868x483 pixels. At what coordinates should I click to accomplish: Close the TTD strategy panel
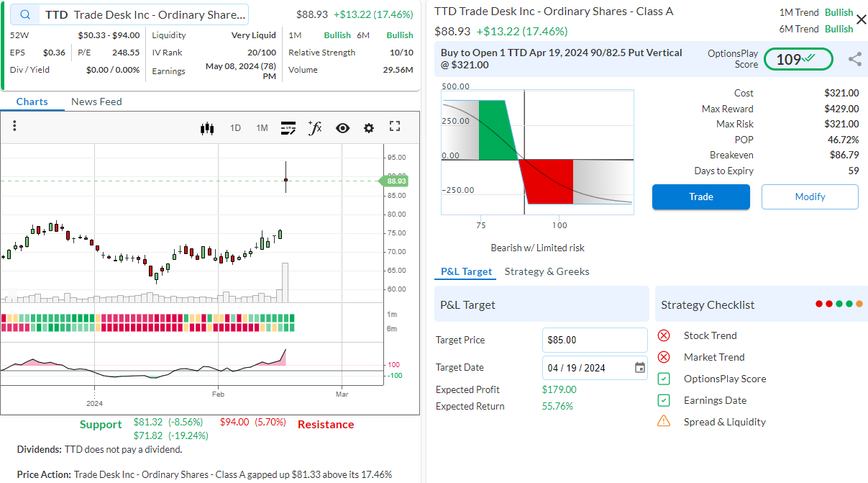(x=862, y=19)
